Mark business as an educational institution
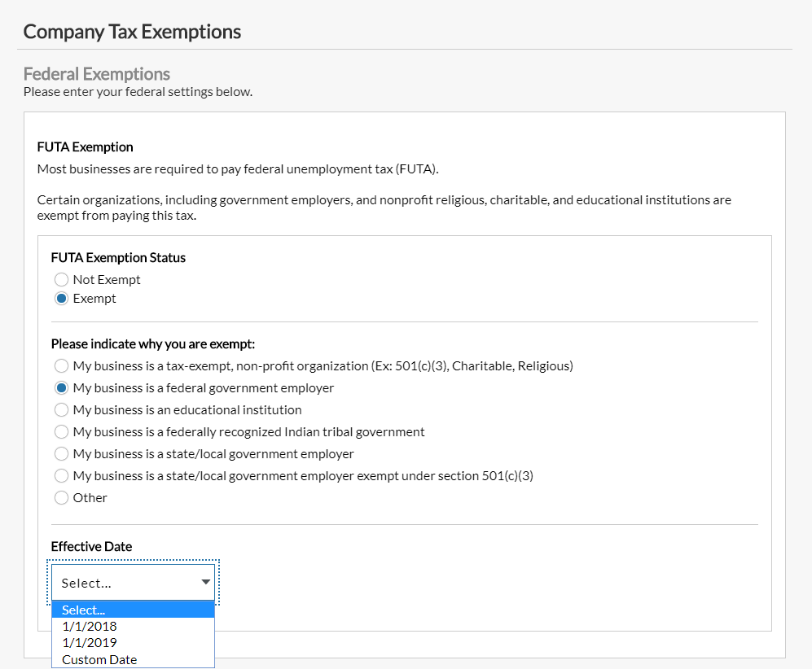812x669 pixels. (x=61, y=409)
